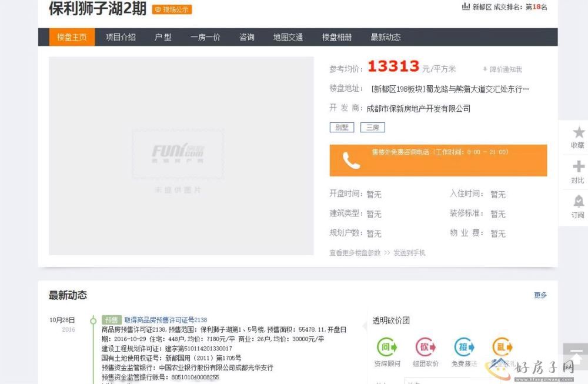Click the 组团砍价 icon
The height and width of the screenshot is (384, 588).
[x=425, y=347]
